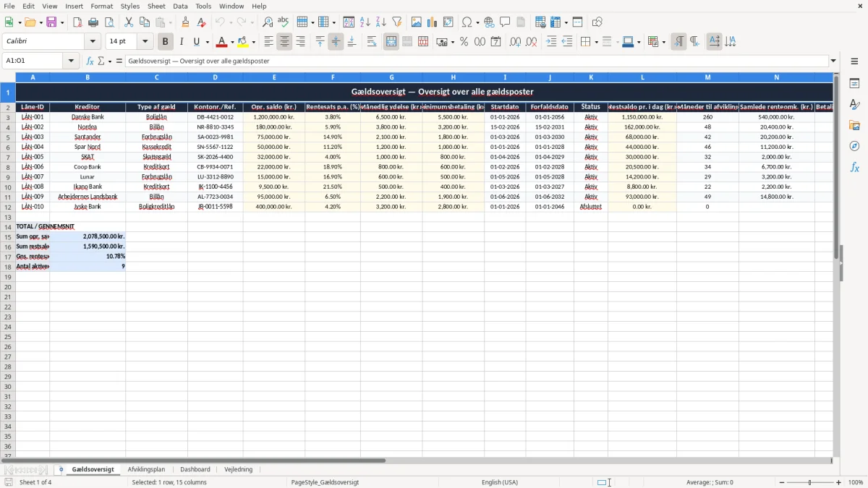
Task: Click Format as Date icon
Action: [x=496, y=42]
